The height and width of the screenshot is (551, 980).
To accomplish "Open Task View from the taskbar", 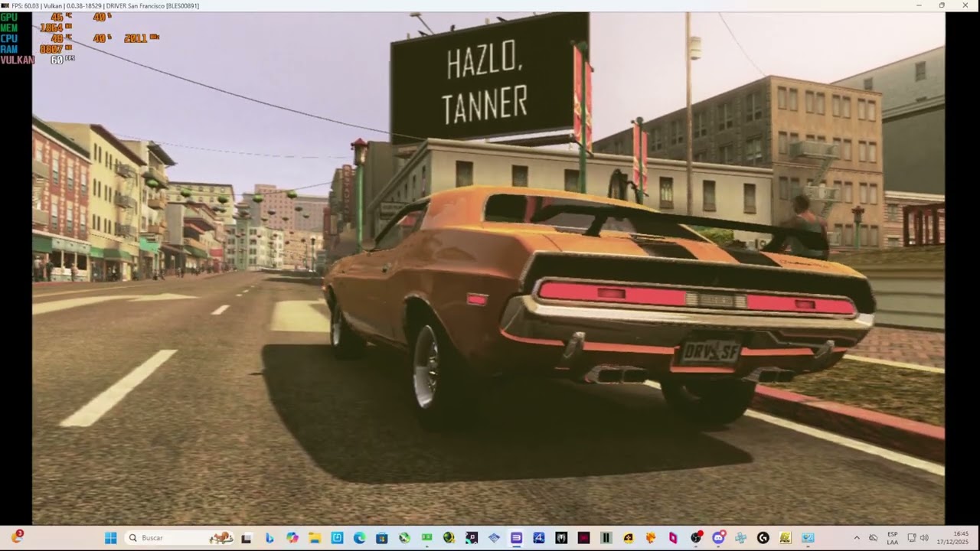I will point(247,538).
